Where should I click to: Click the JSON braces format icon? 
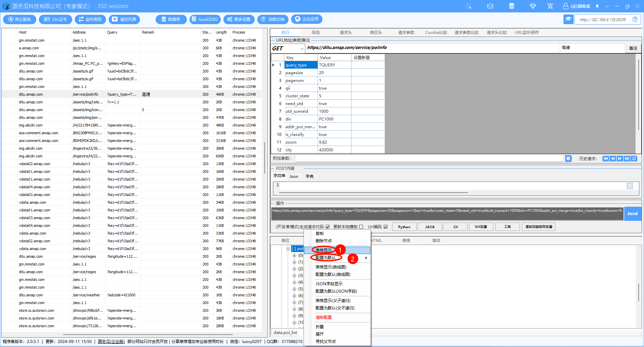(630, 186)
